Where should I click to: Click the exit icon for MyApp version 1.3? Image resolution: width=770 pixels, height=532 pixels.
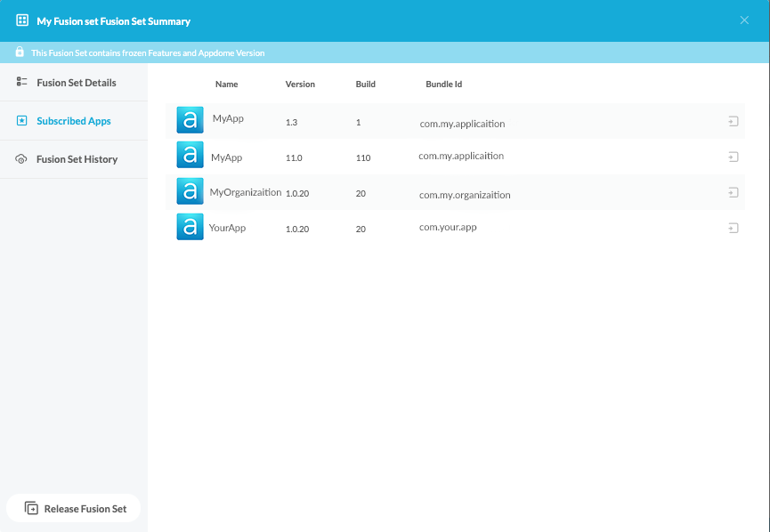pyautogui.click(x=734, y=121)
